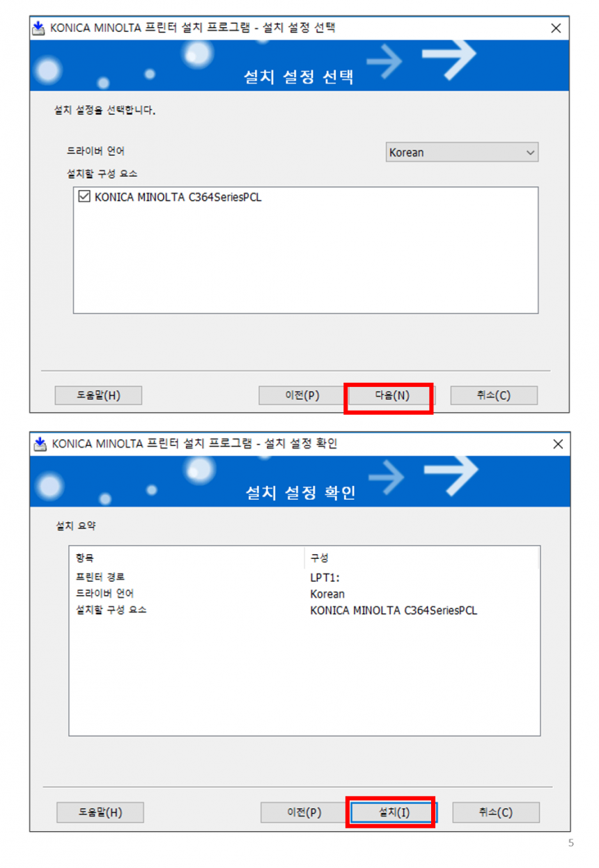Uncheck KONICA MINOLTA C364SeriesPCL component

tap(83, 198)
